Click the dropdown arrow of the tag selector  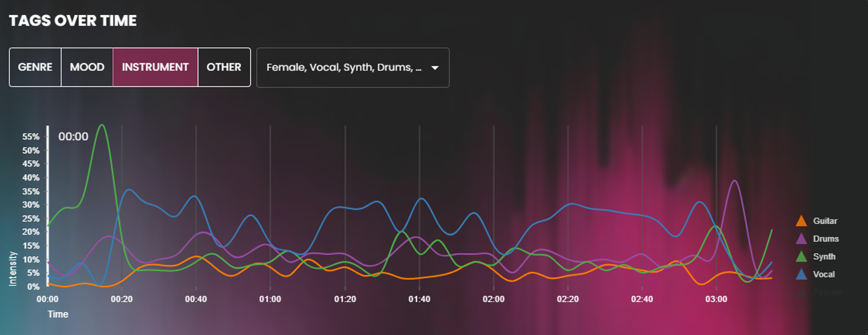(435, 68)
